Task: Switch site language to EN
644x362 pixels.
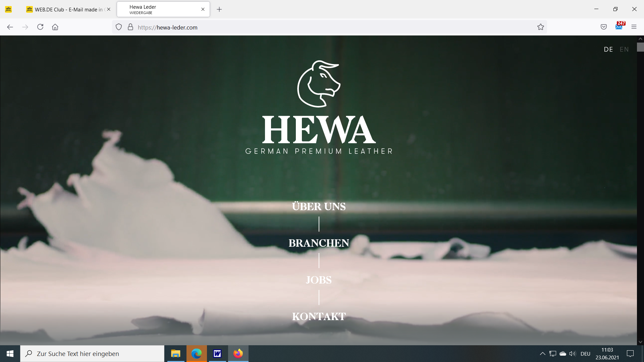Action: 624,50
